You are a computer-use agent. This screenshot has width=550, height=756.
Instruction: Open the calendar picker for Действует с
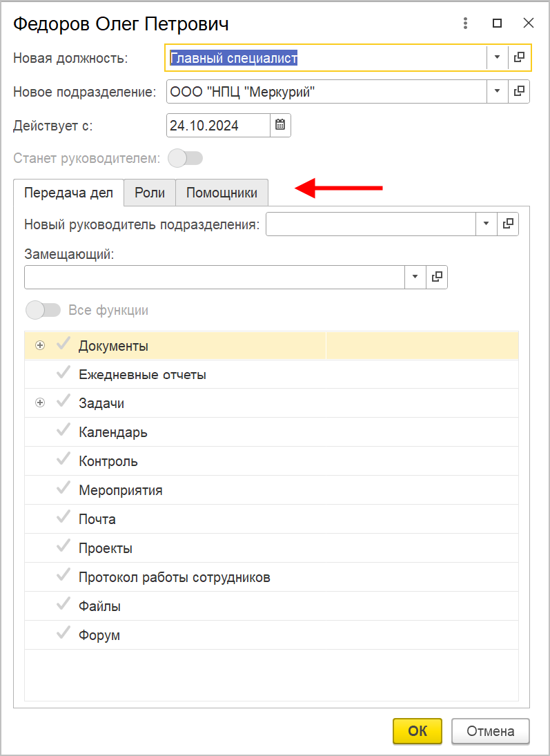point(280,125)
